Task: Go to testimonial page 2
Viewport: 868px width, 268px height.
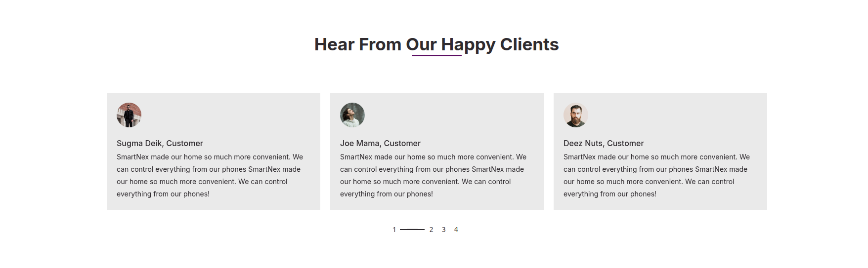Action: [x=431, y=230]
